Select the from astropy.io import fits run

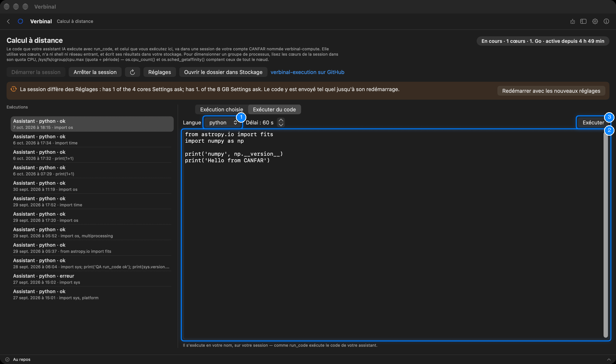92,248
